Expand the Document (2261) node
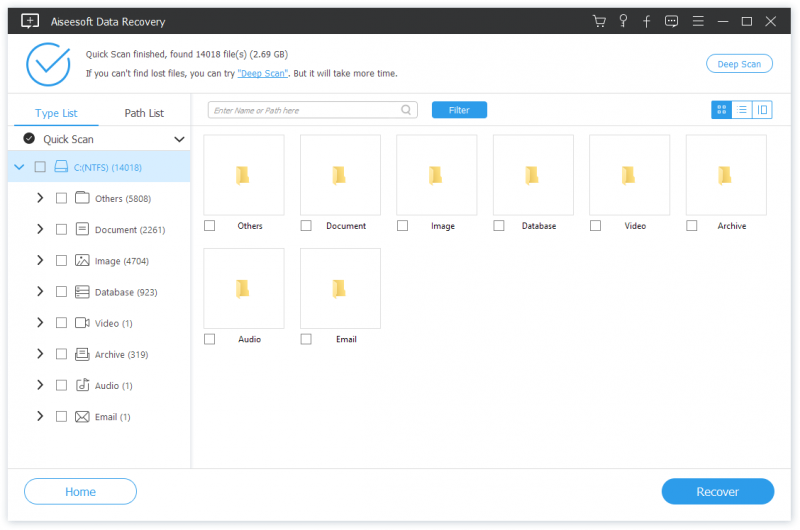800x530 pixels. [40, 229]
